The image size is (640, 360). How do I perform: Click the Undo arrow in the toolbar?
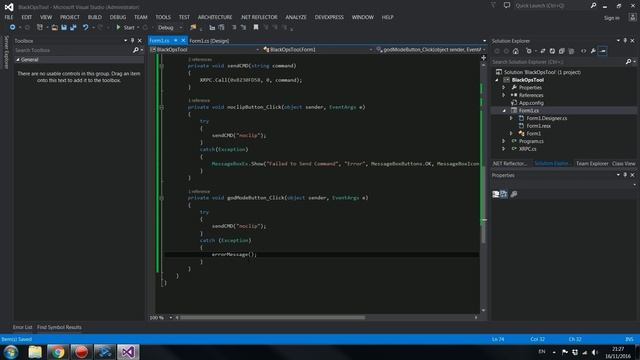click(85, 27)
